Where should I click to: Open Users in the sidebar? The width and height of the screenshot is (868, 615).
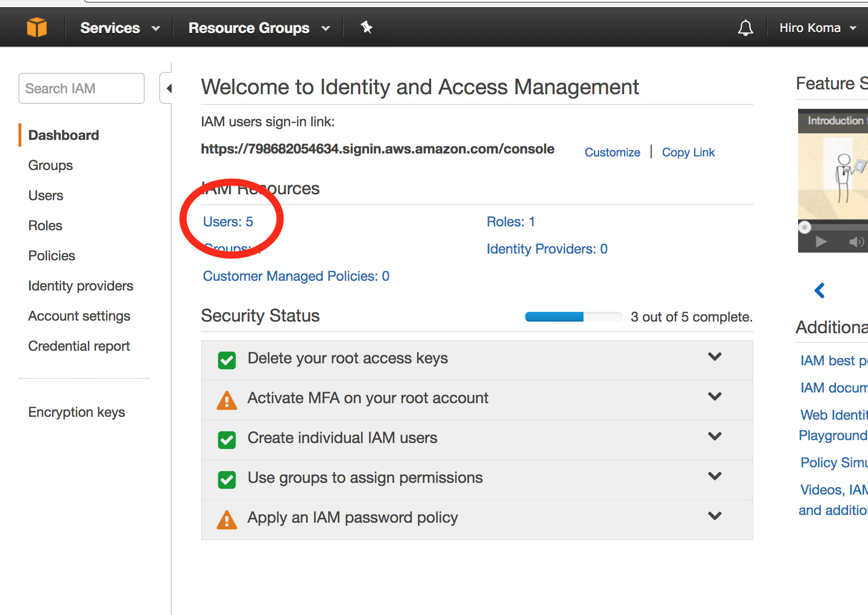46,195
